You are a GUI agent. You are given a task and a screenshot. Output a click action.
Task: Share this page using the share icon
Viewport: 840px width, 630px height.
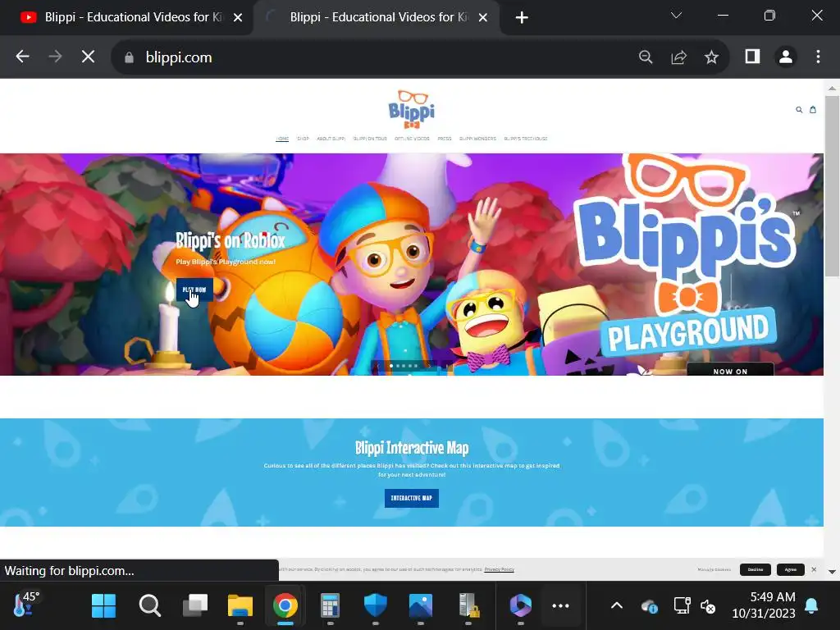(678, 57)
